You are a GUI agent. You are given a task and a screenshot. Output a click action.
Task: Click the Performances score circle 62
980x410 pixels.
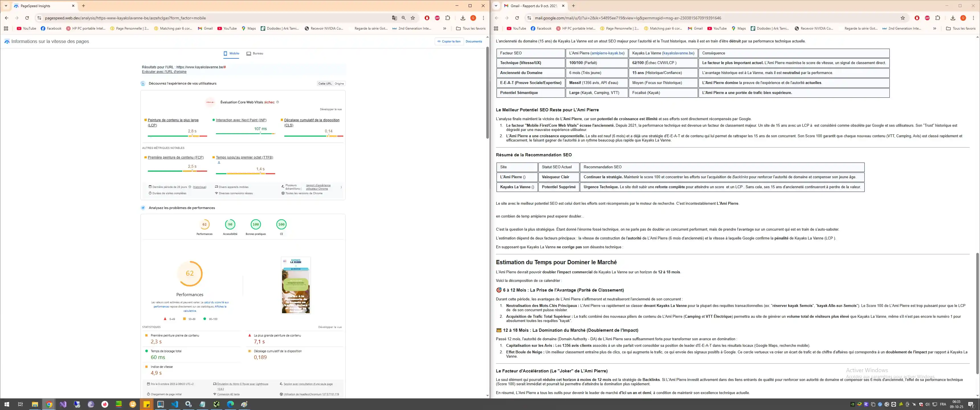pos(204,224)
